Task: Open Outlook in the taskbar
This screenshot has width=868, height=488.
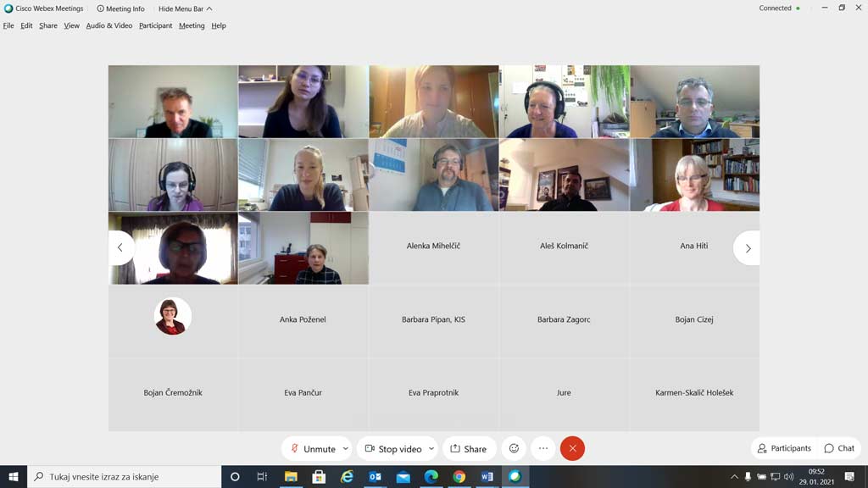Action: point(375,476)
